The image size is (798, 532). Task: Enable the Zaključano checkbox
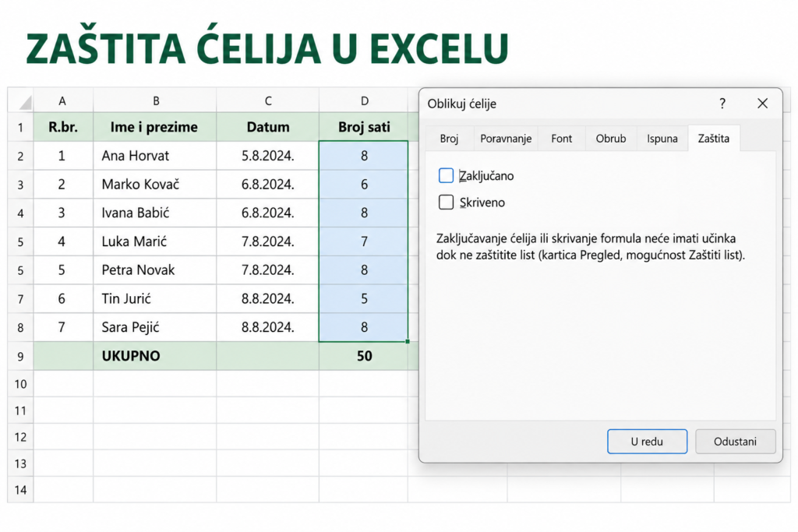[x=446, y=175]
